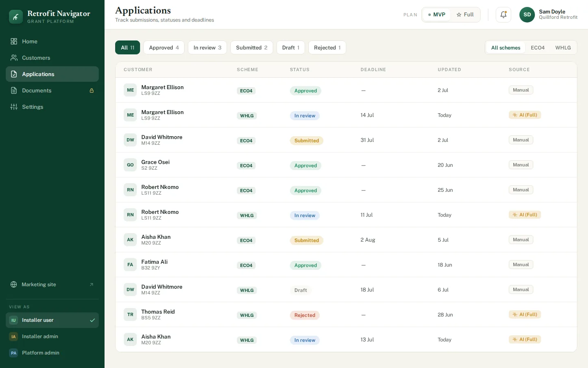Click the FA avatar for Fatima Ali
588x368 pixels.
pyautogui.click(x=130, y=265)
